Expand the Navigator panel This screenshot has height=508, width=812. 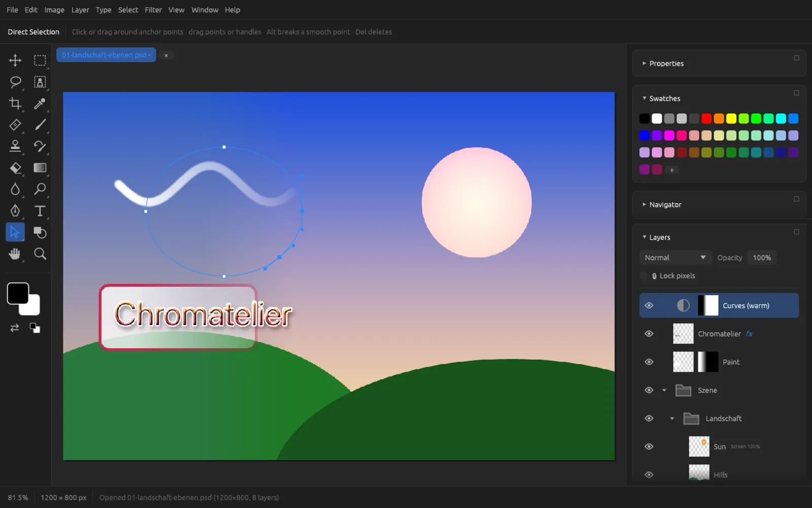click(644, 204)
